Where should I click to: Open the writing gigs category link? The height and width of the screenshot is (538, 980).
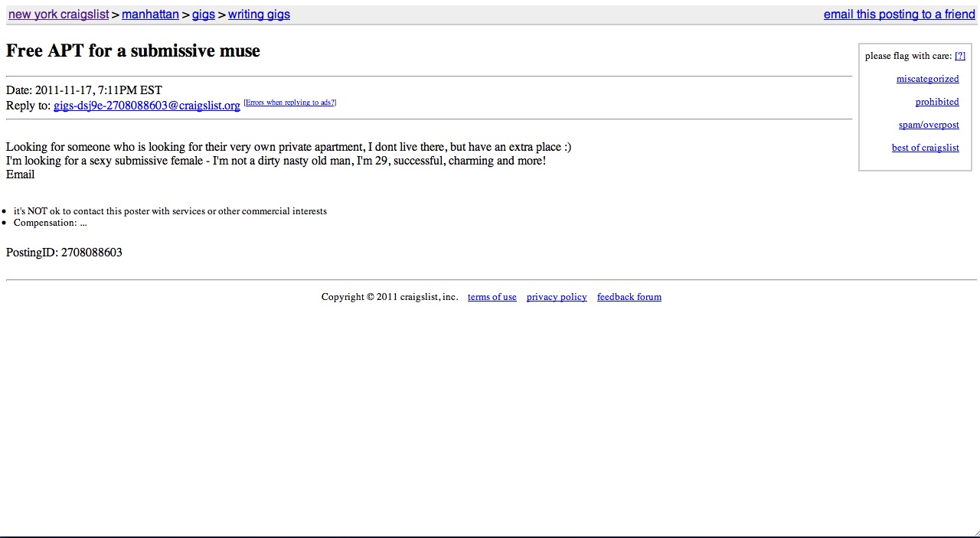coord(259,14)
